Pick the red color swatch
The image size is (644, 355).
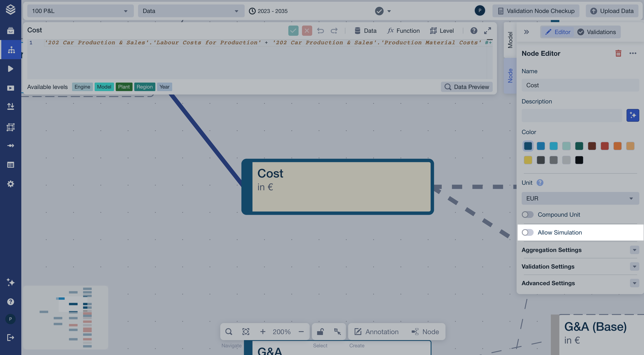tap(605, 146)
